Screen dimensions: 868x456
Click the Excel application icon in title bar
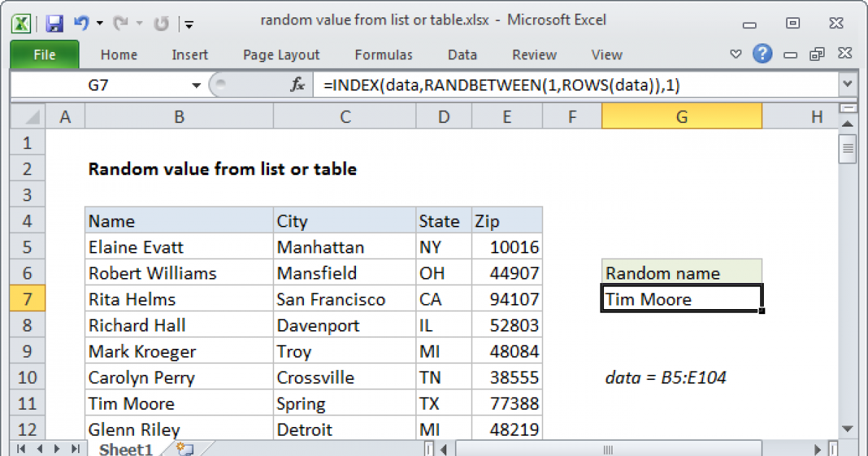(22, 23)
